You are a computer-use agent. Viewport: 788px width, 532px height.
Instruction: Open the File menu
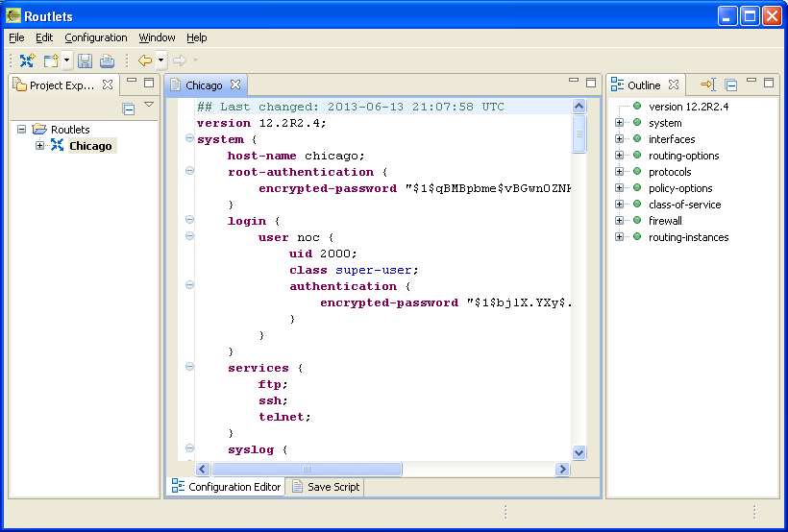pyautogui.click(x=16, y=37)
